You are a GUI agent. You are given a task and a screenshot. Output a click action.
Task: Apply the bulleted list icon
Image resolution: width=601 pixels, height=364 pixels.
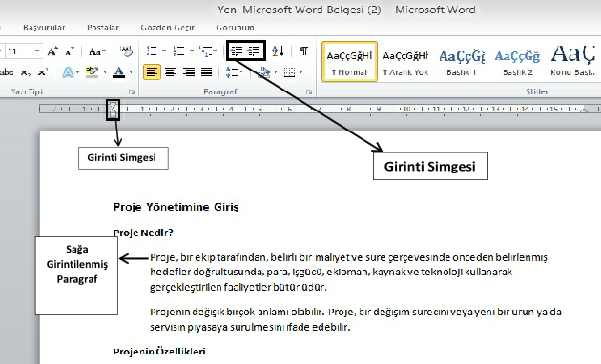tap(153, 51)
